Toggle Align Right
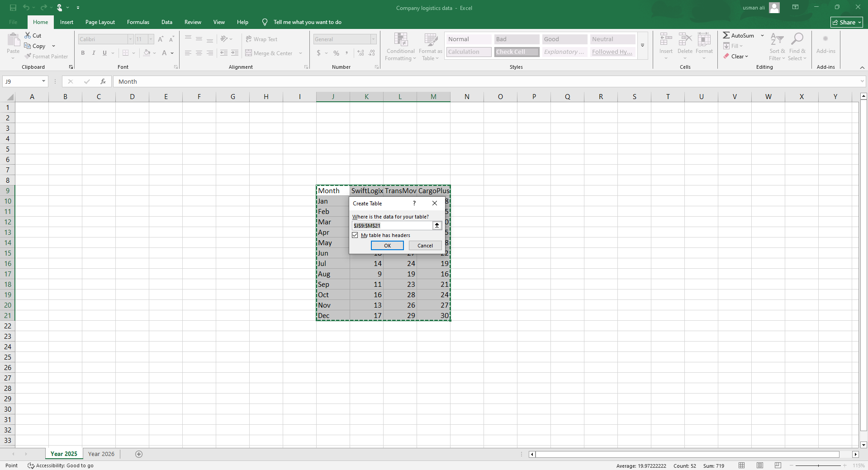 [210, 53]
